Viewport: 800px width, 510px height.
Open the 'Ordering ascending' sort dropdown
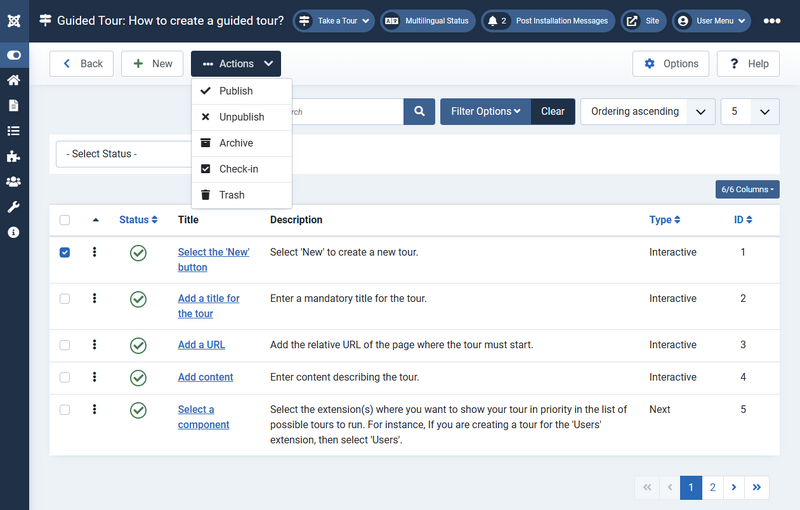(647, 111)
